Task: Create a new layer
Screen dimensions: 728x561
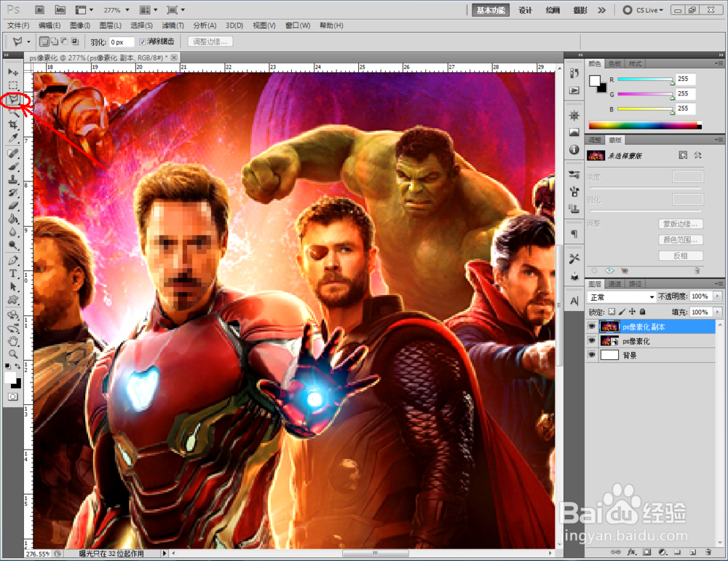Action: 693,552
